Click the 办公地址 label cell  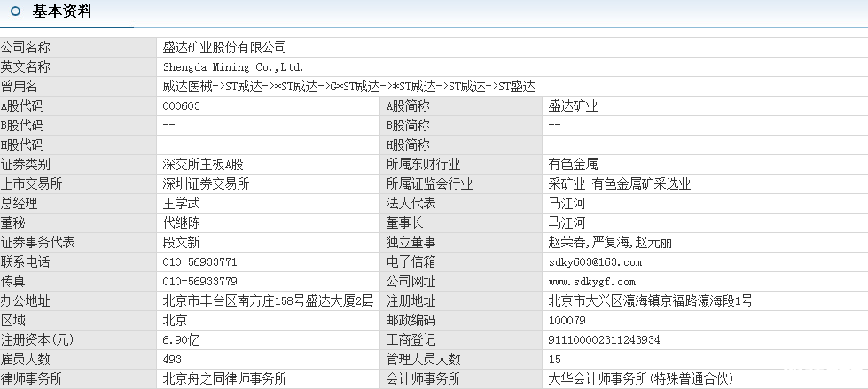point(79,301)
